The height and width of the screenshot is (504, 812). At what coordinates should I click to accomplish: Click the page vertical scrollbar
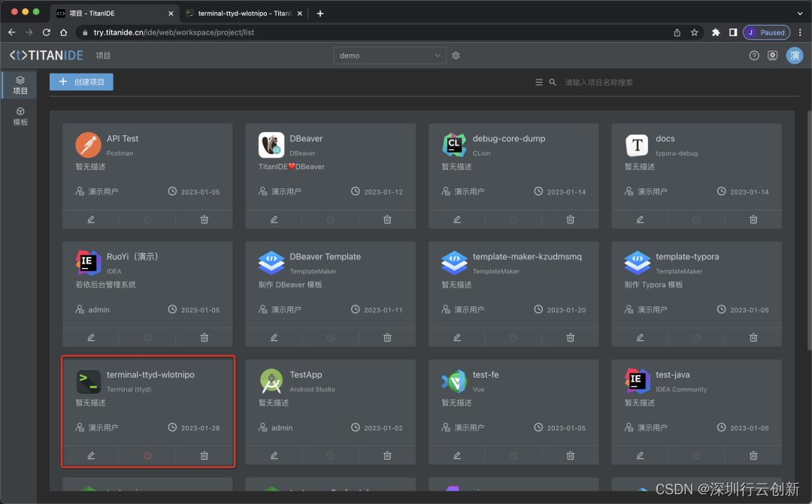pos(809,230)
